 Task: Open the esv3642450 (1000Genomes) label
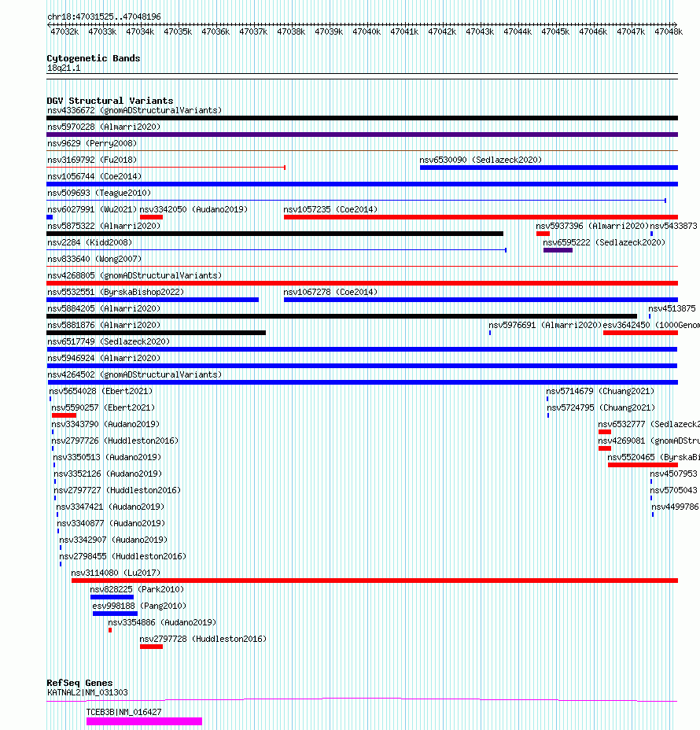pos(651,325)
